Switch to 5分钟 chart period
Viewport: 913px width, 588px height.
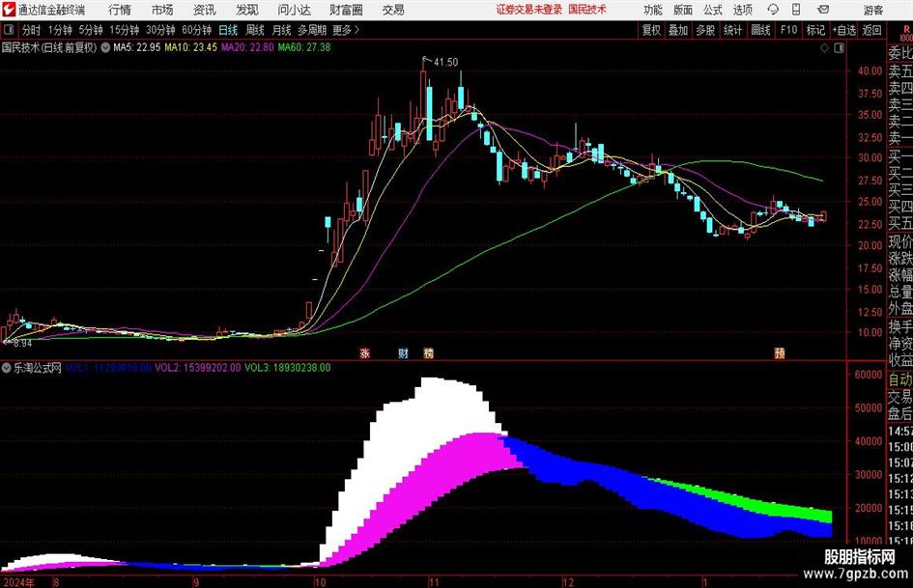[91, 30]
